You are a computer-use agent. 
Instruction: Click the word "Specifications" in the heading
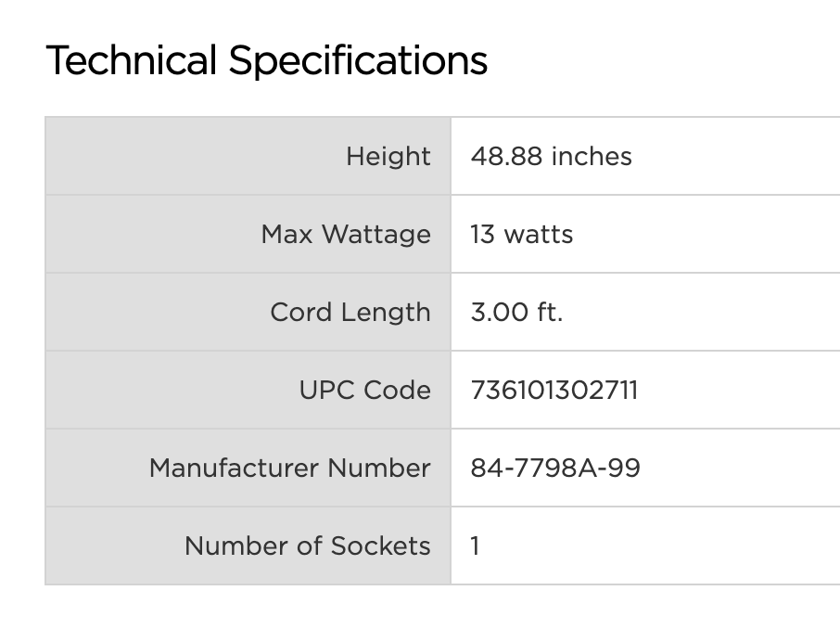click(x=358, y=61)
